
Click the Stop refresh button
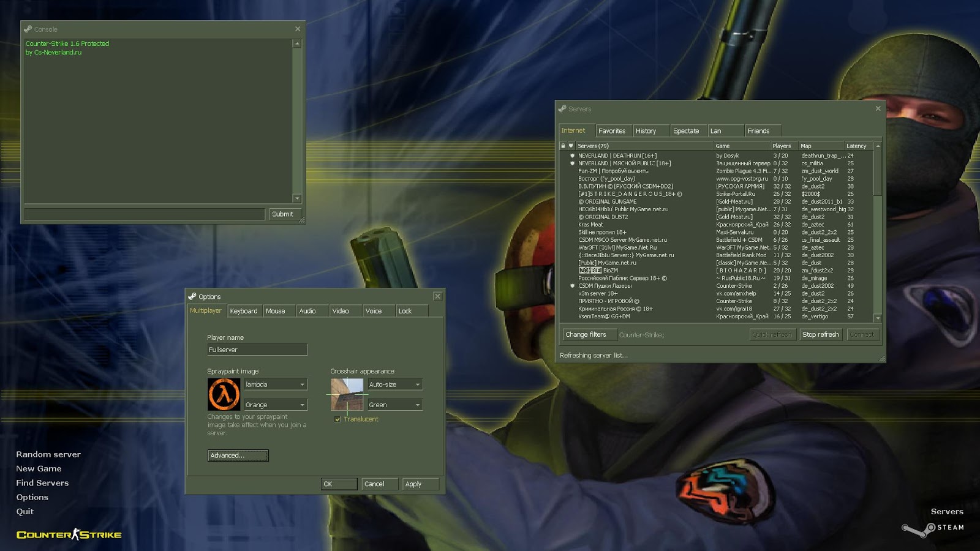[821, 335]
